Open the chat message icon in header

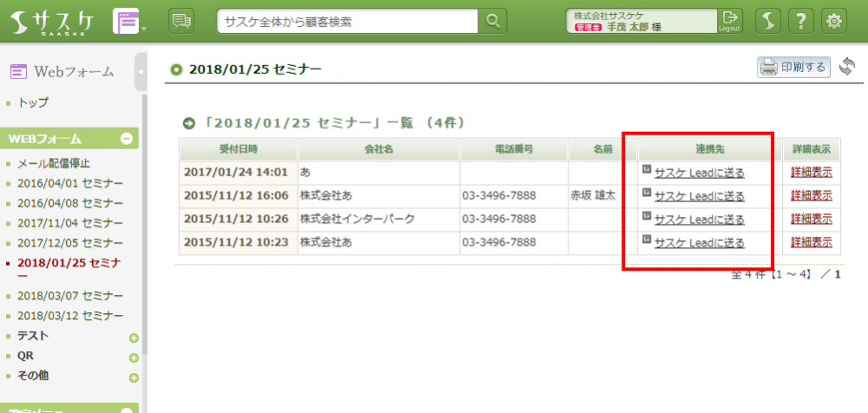click(181, 22)
